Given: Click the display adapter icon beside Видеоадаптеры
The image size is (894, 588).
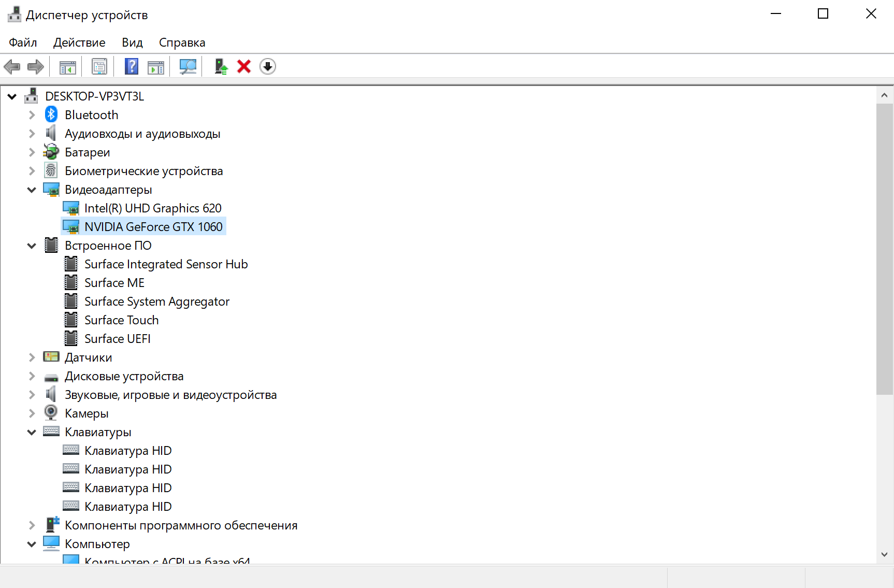Looking at the screenshot, I should (x=51, y=190).
